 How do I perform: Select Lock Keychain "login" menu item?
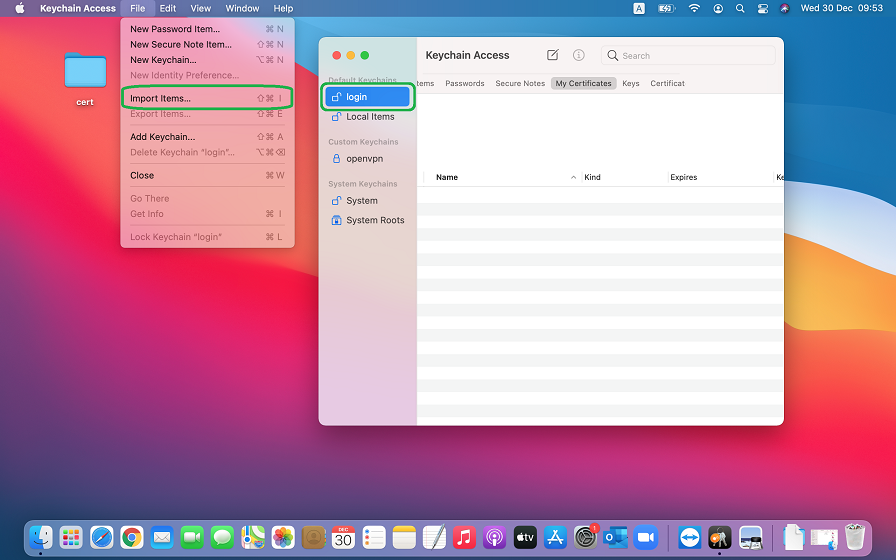coord(176,237)
